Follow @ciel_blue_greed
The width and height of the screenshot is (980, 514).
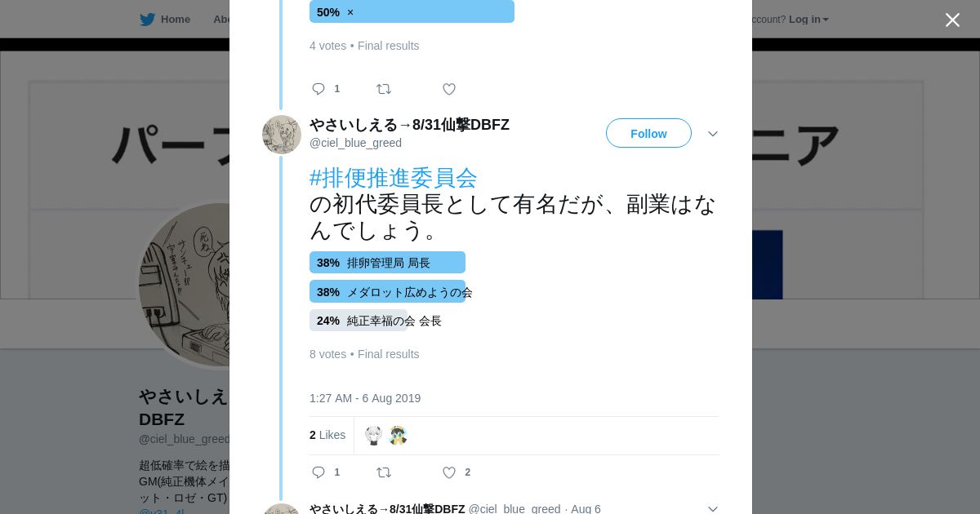click(x=648, y=133)
